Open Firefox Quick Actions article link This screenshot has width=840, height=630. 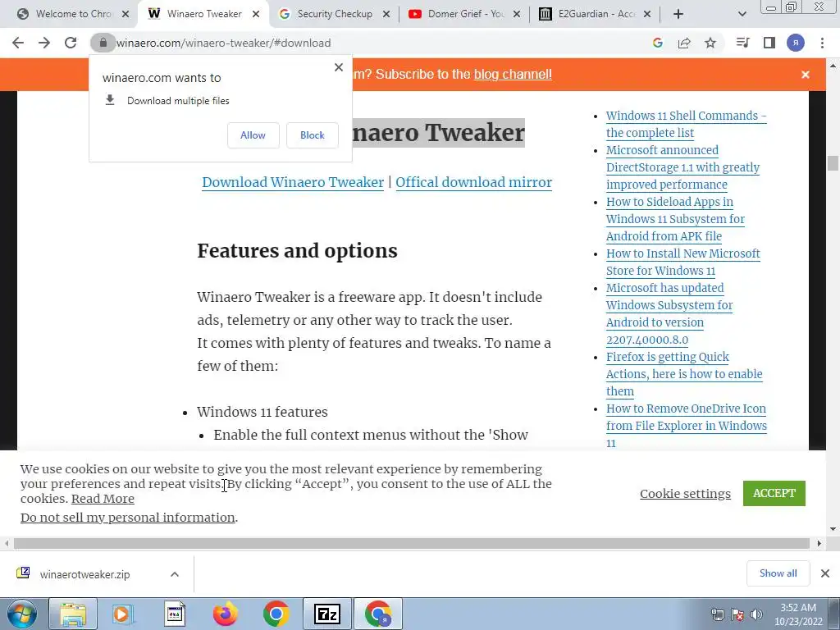pyautogui.click(x=684, y=374)
